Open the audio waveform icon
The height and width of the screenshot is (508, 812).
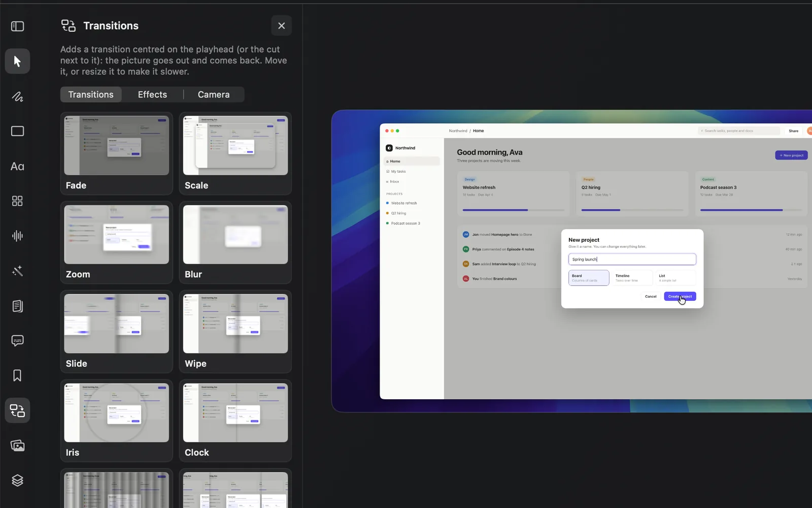point(17,236)
